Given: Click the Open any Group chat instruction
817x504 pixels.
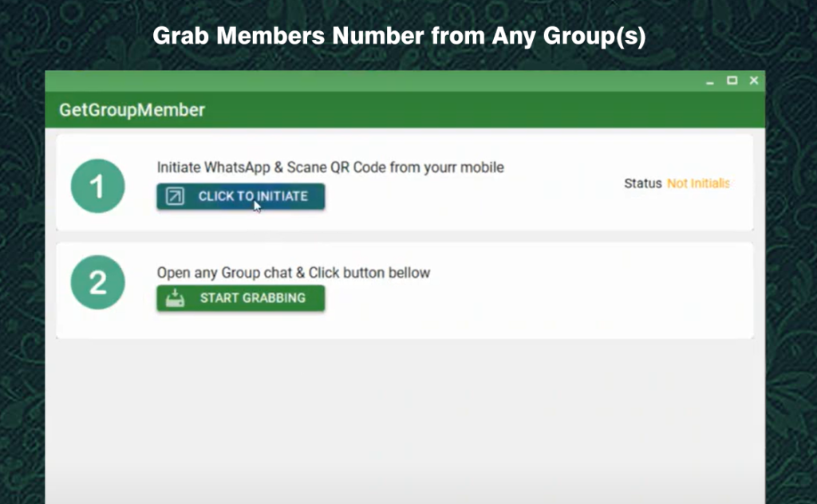Looking at the screenshot, I should (293, 273).
